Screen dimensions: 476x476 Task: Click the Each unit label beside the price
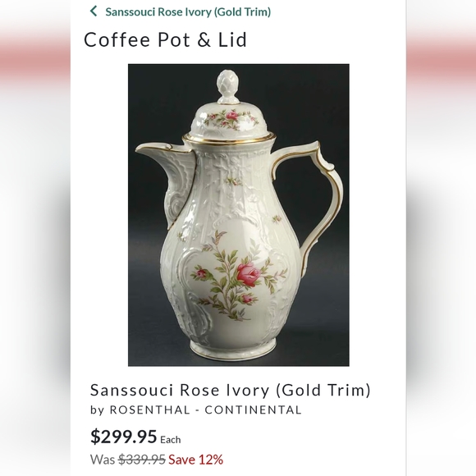[171, 440]
